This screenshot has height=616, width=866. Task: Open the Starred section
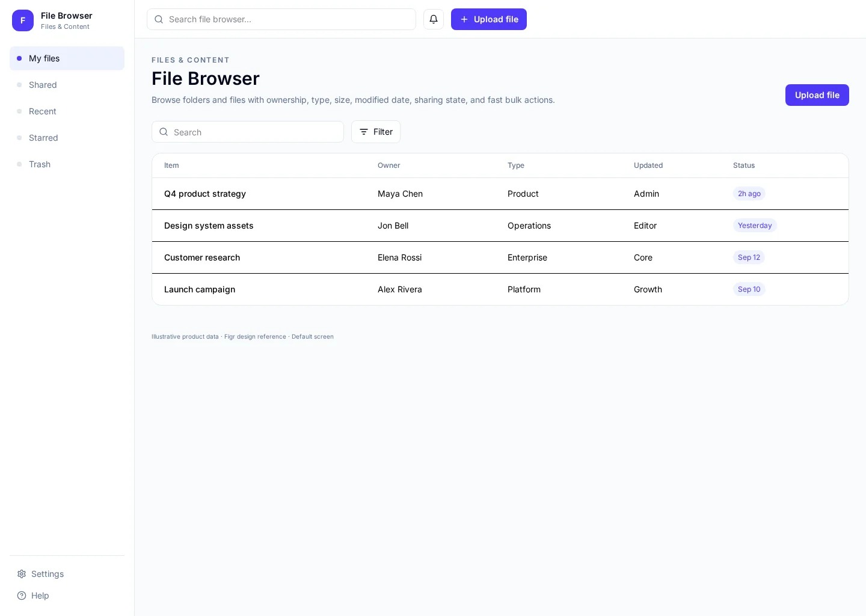pos(67,138)
